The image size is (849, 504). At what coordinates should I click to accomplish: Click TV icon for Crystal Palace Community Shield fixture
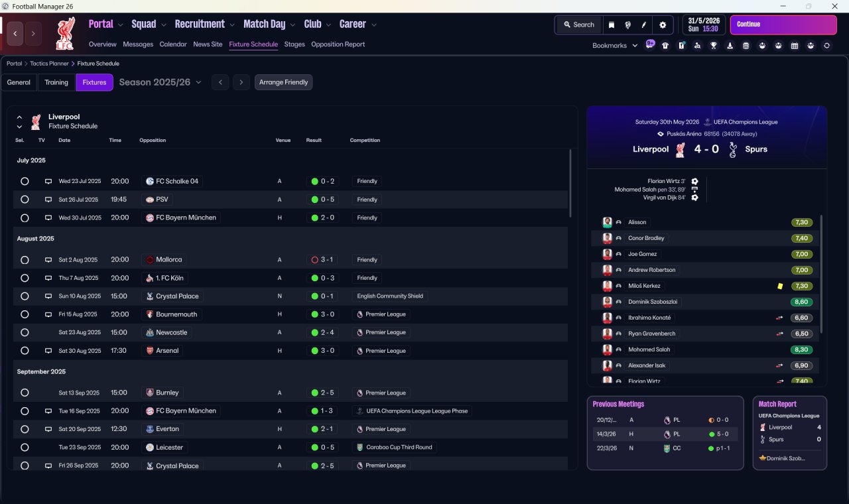(48, 296)
